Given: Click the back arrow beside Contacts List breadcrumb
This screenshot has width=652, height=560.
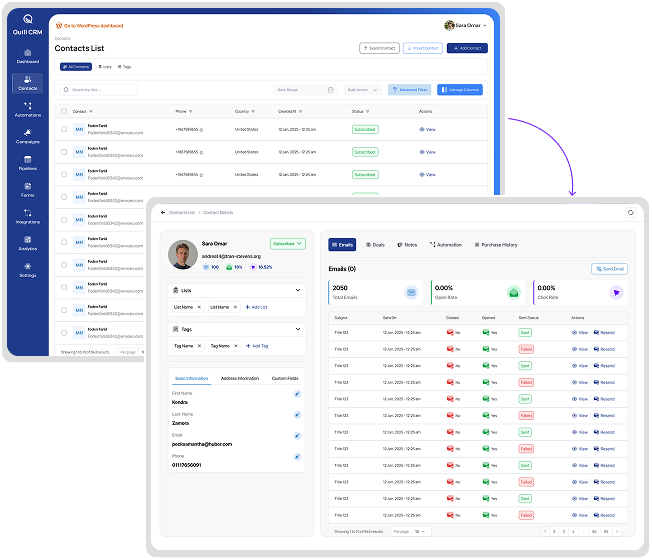Looking at the screenshot, I should 163,213.
